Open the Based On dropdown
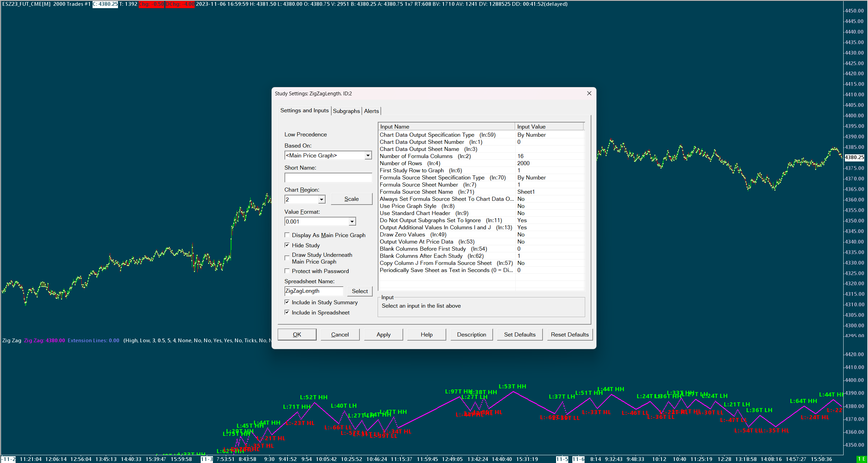This screenshot has height=463, width=868. pyautogui.click(x=368, y=155)
